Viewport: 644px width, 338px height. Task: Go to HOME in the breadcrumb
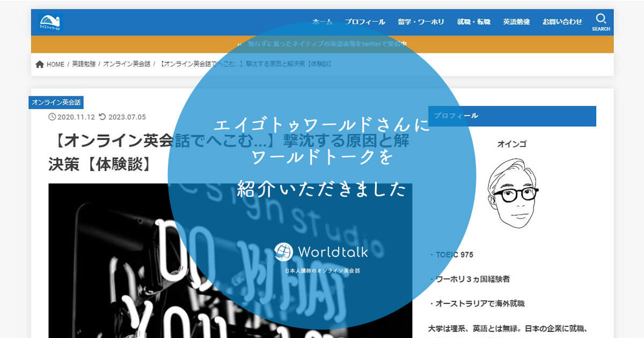[x=55, y=64]
